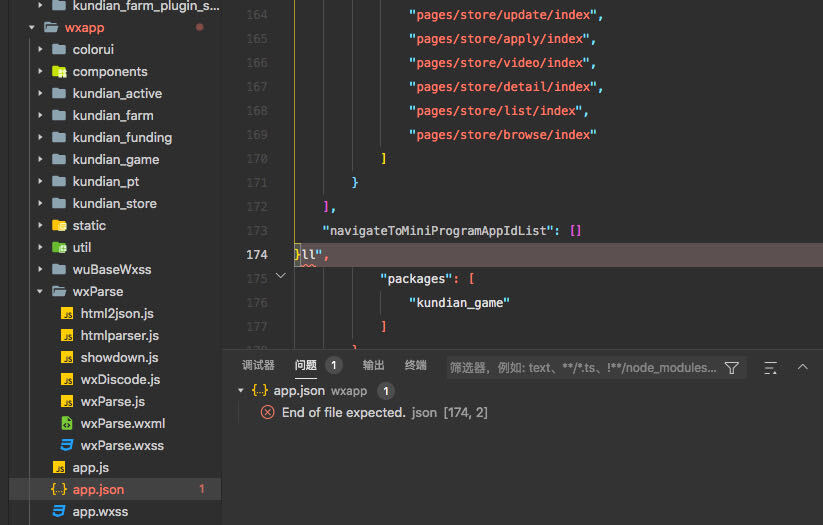Click the components folder icon
This screenshot has height=525, width=823.
tap(59, 72)
